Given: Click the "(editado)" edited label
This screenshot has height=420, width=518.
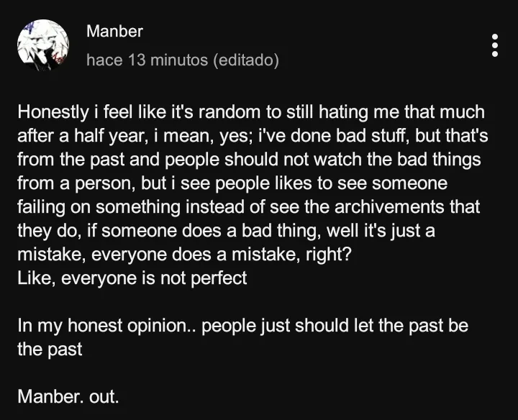Looking at the screenshot, I should tap(246, 60).
